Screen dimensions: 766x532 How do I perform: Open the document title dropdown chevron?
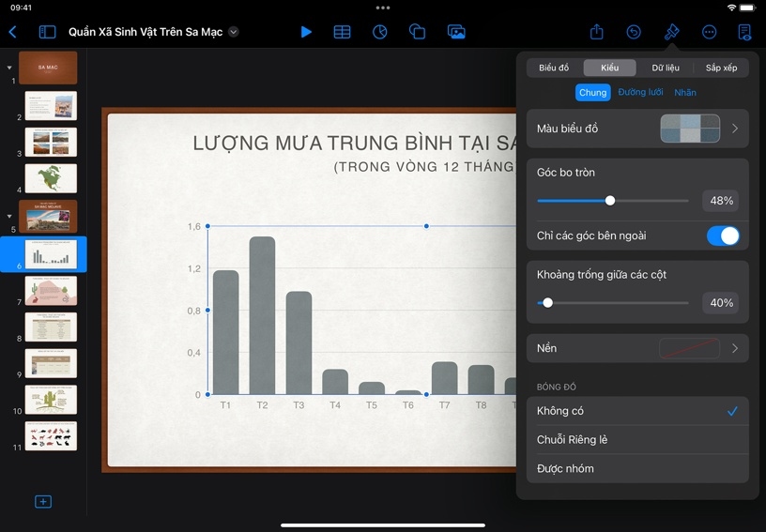(234, 32)
